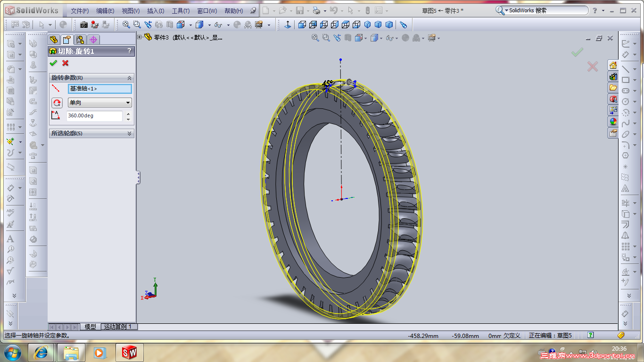
Task: Click heads-up Zoom to Fit in viewport
Action: (315, 38)
